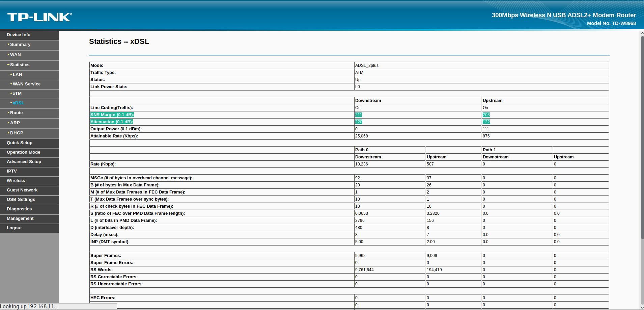The image size is (644, 310).
Task: Open xTM statistics
Action: 17,94
